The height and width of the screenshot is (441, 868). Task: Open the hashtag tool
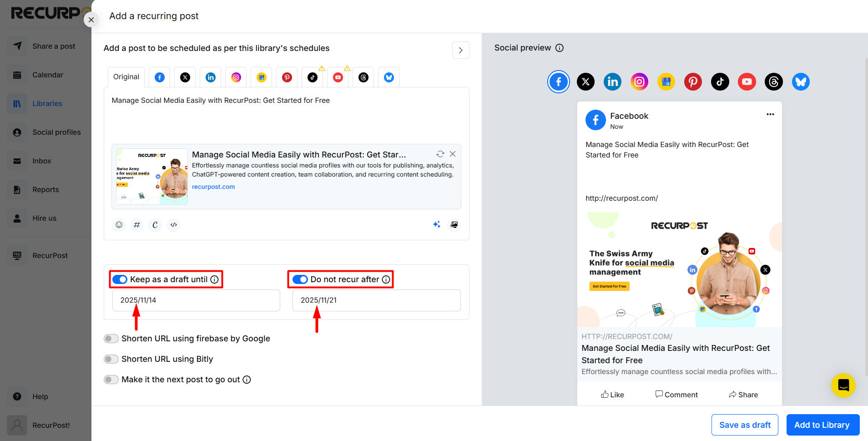click(137, 225)
